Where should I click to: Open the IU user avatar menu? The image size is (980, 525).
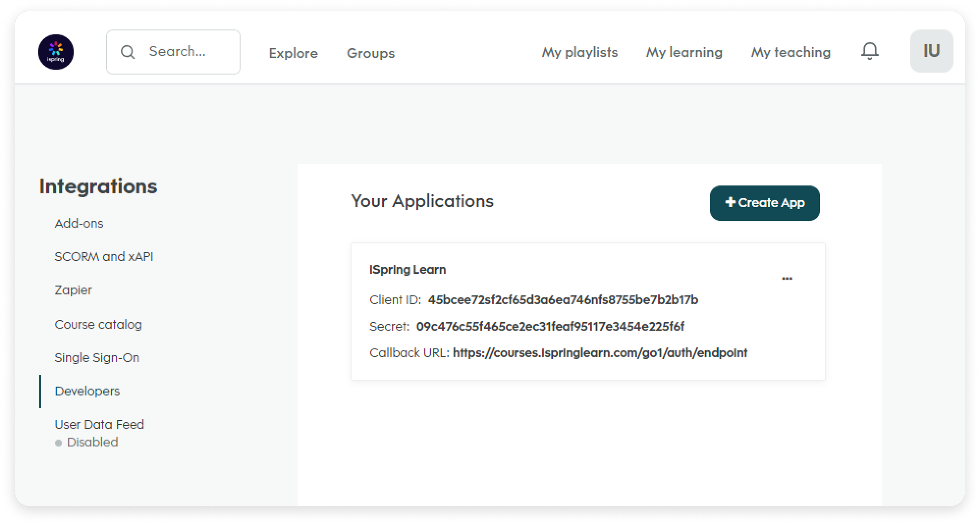[931, 51]
